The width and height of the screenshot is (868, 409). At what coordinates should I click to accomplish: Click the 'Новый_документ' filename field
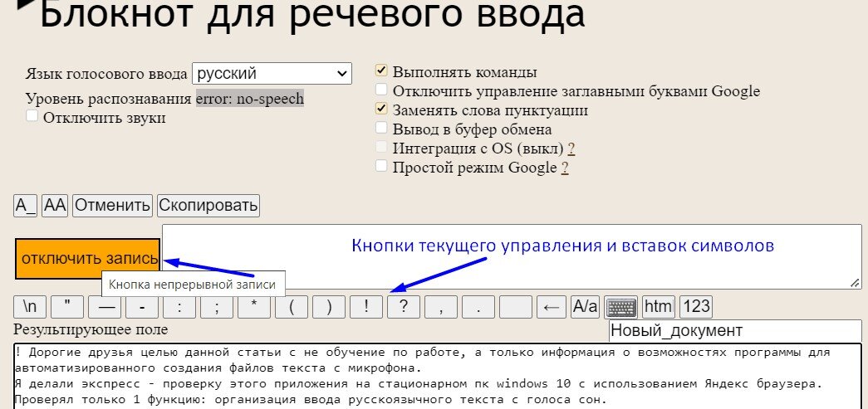(x=735, y=331)
